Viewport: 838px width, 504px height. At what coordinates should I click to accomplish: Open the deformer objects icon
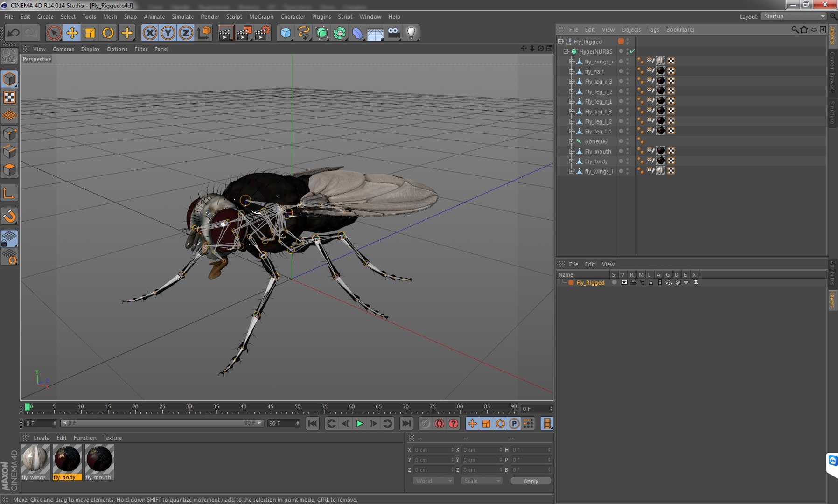[x=357, y=33]
